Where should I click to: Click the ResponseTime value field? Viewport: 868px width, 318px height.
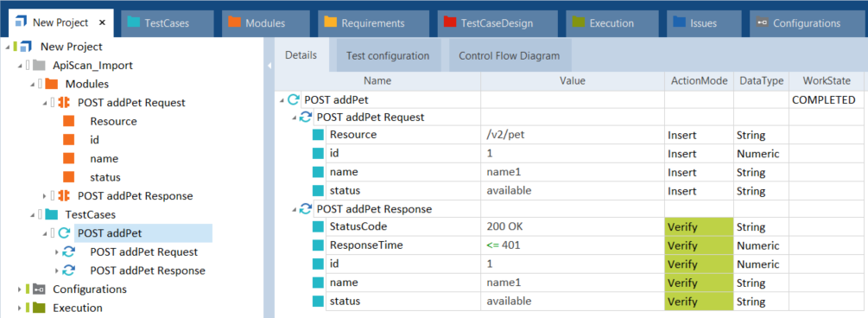pyautogui.click(x=573, y=245)
